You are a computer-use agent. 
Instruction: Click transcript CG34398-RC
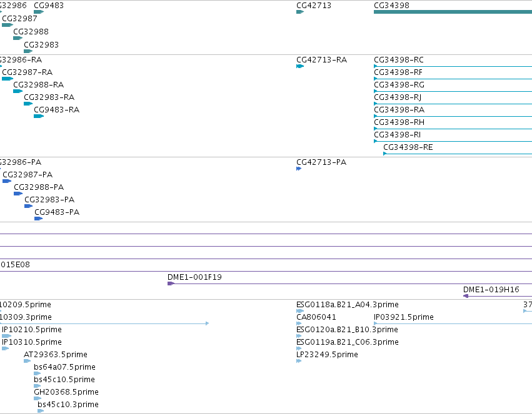point(453,66)
